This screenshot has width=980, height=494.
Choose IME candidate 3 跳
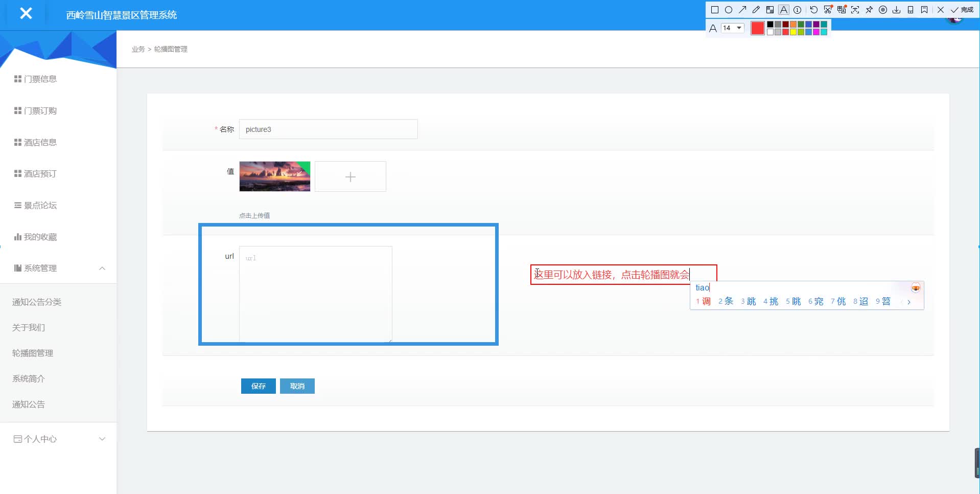(x=748, y=301)
